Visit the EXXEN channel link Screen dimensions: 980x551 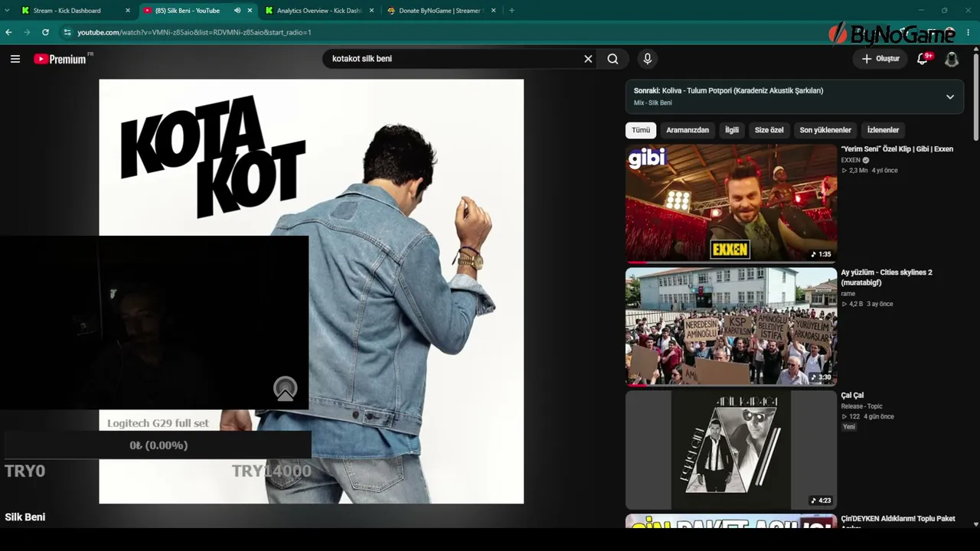pyautogui.click(x=851, y=160)
